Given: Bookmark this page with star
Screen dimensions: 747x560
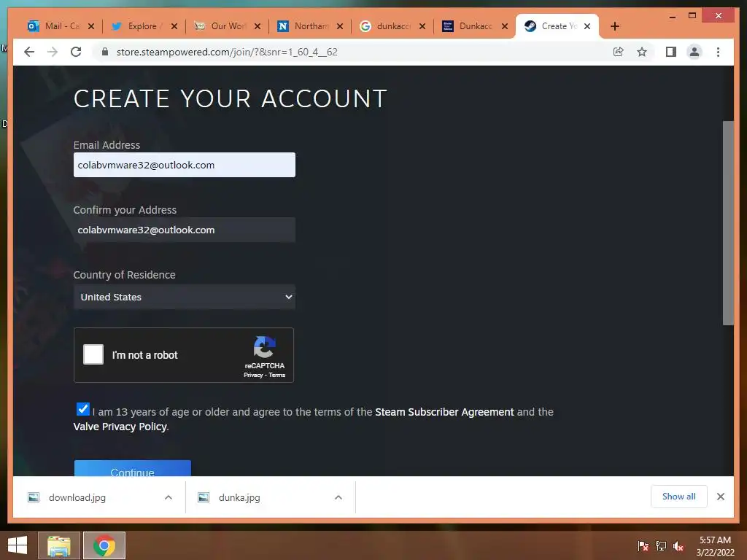Looking at the screenshot, I should tap(642, 52).
